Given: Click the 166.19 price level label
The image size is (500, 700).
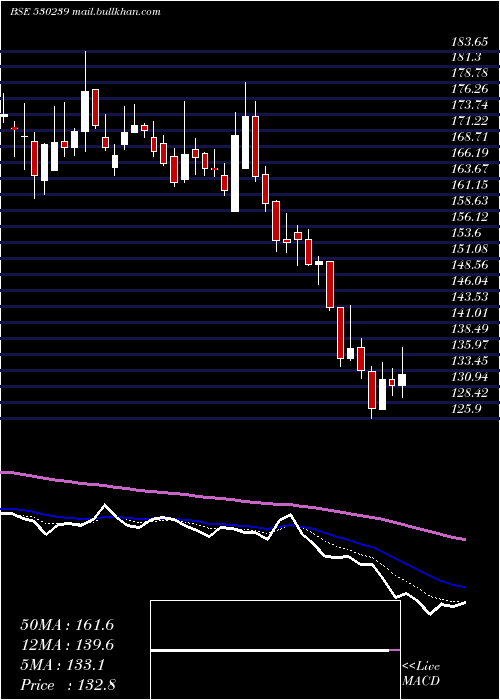Looking at the screenshot, I should 470,153.
